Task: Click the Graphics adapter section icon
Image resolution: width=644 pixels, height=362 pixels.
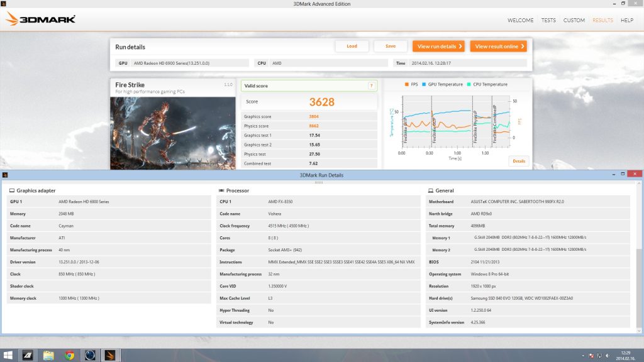Action: tap(12, 190)
